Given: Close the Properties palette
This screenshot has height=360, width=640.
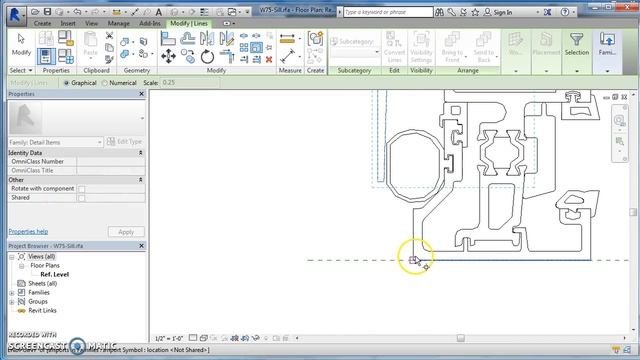Looking at the screenshot, I should [x=141, y=94].
